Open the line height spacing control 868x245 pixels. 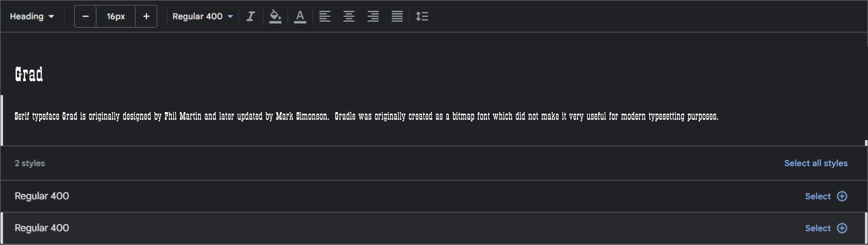coord(422,16)
